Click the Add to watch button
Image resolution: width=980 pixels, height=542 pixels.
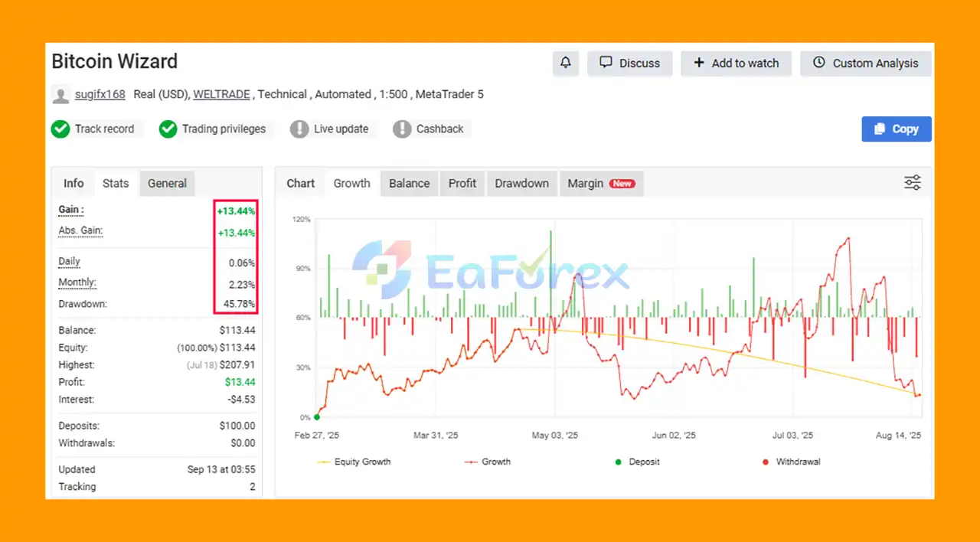click(x=736, y=64)
